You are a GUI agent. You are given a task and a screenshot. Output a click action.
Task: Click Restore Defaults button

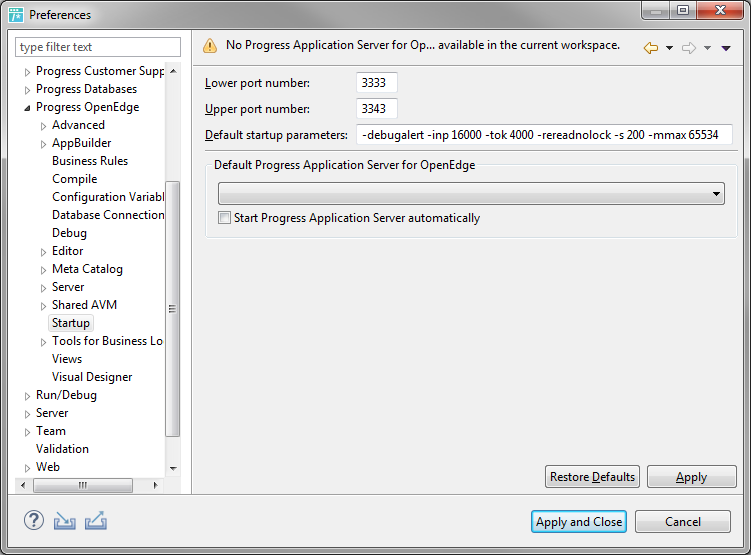coord(592,477)
